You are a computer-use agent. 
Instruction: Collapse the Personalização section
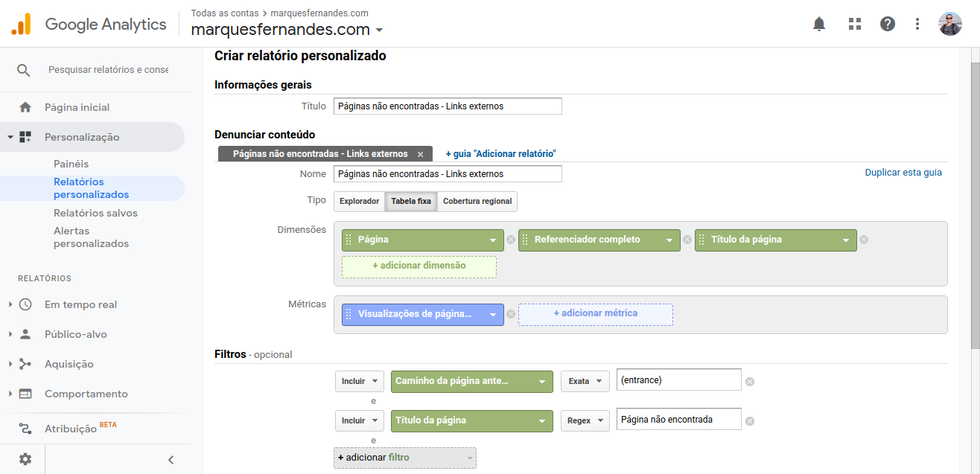[x=10, y=137]
